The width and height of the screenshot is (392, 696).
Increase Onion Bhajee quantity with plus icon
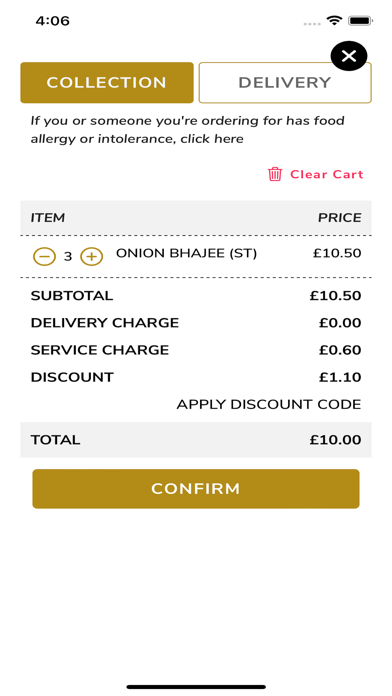coord(91,257)
